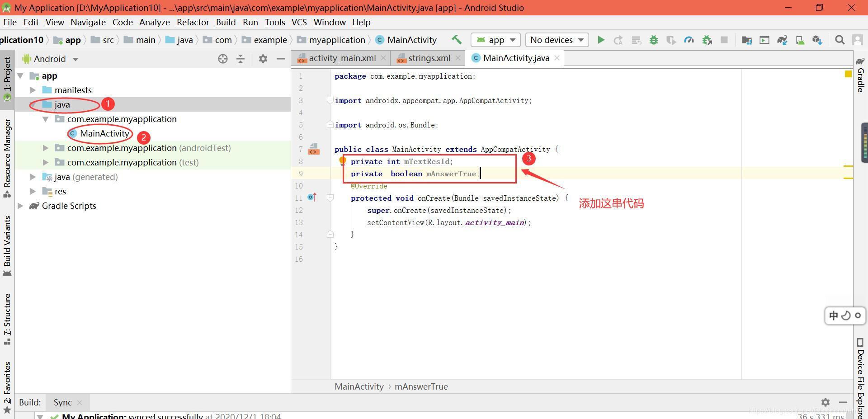Viewport: 868px width, 419px height.
Task: Open the app run configuration dropdown
Action: click(x=495, y=40)
